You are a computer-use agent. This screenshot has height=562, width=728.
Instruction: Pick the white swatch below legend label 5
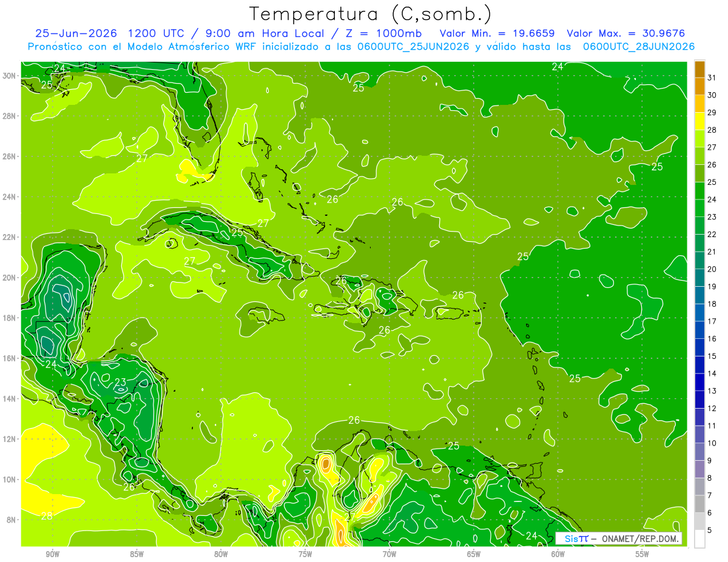coord(699,538)
